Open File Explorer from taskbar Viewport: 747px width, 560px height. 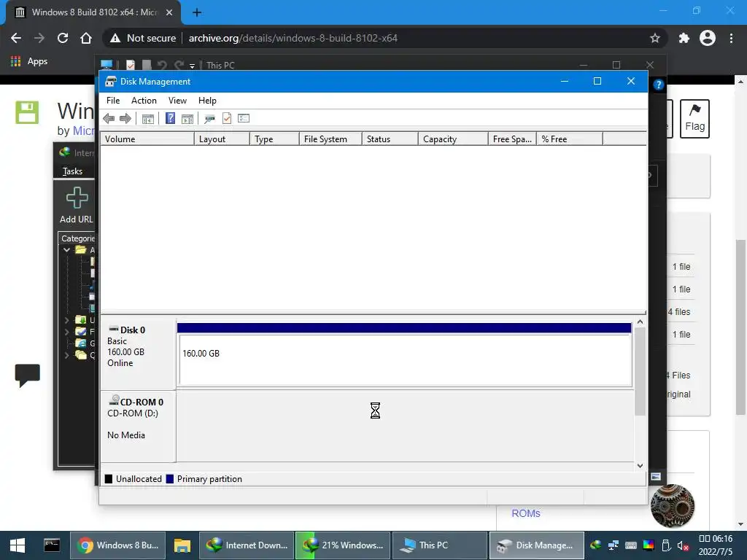pos(182,545)
